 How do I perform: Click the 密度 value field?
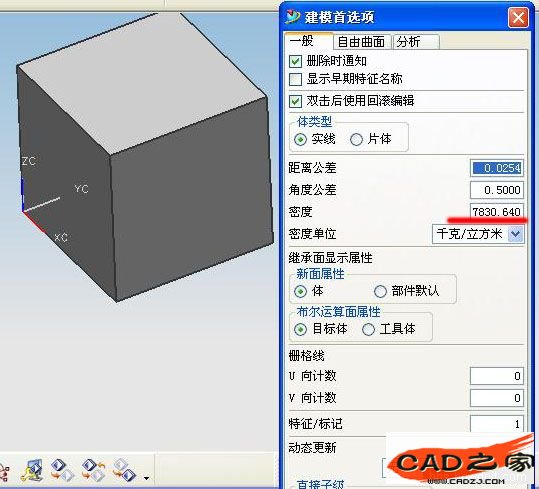[497, 211]
